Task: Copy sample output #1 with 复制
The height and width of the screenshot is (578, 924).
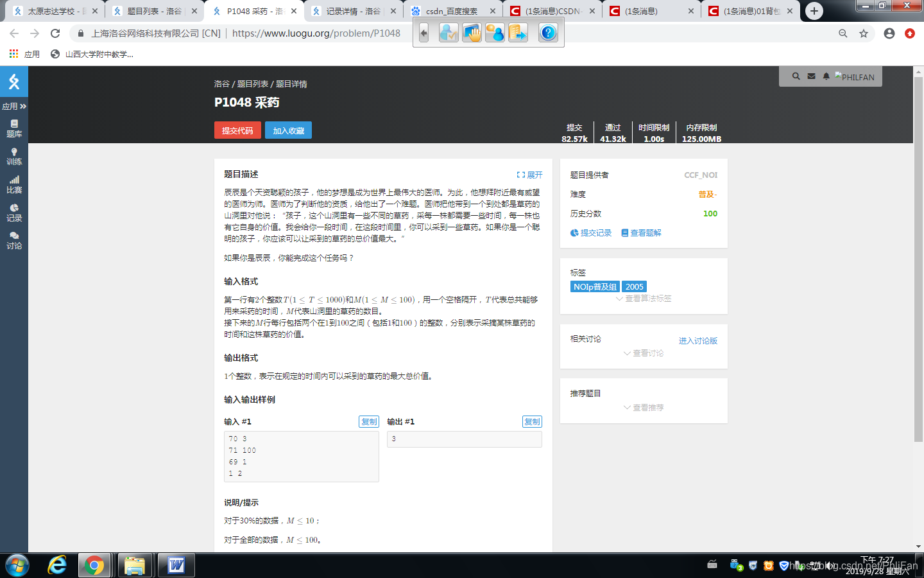Action: pos(532,422)
